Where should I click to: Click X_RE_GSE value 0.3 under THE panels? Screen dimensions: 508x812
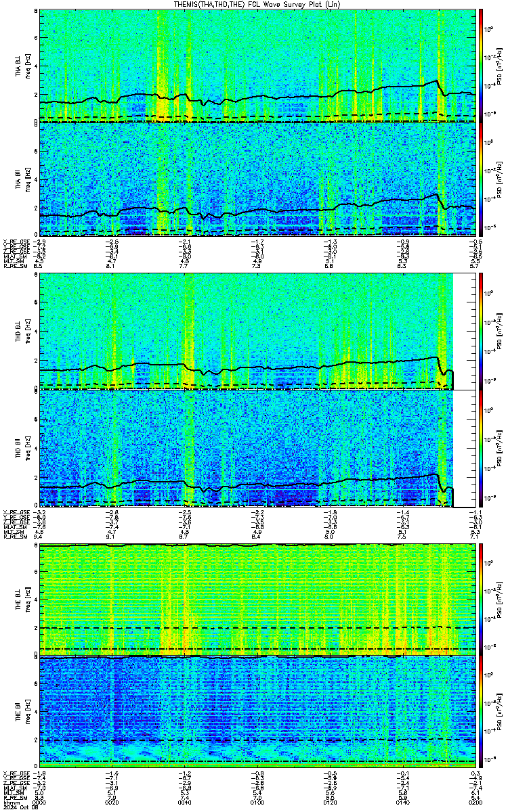[477, 773]
